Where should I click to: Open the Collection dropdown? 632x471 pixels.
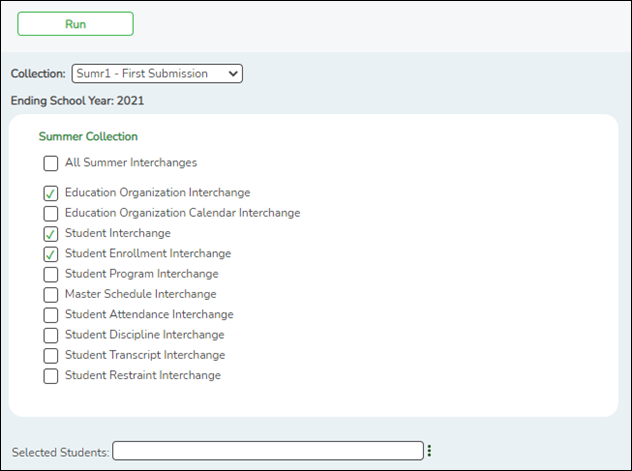pyautogui.click(x=157, y=73)
